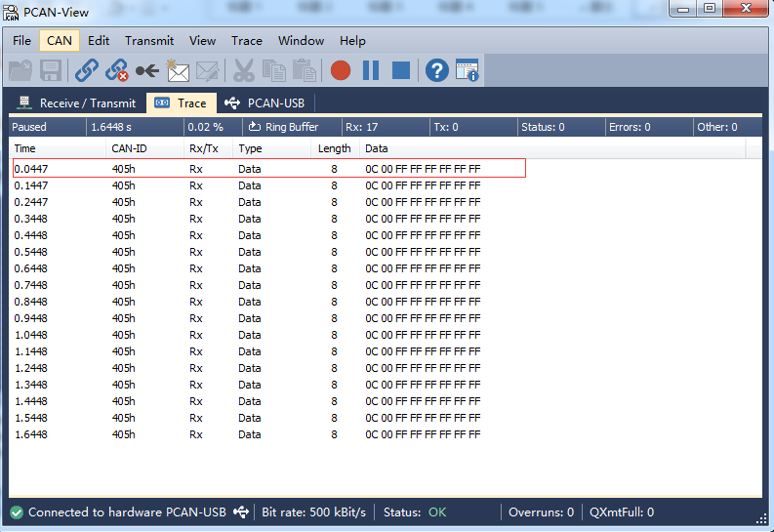774x532 pixels.
Task: Click the window info icon in toolbar
Action: (x=468, y=70)
